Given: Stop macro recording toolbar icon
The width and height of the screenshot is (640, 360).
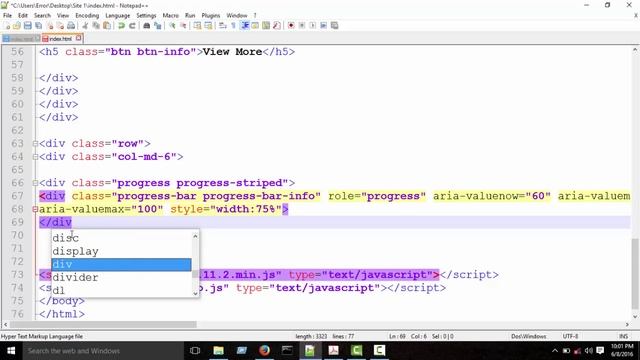Looking at the screenshot, I should pyautogui.click(x=302, y=26).
